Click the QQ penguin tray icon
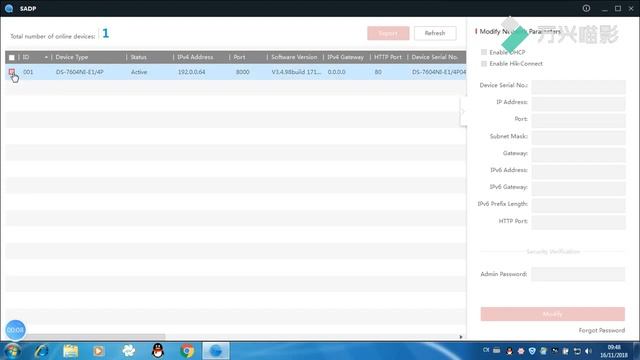 coord(509,351)
